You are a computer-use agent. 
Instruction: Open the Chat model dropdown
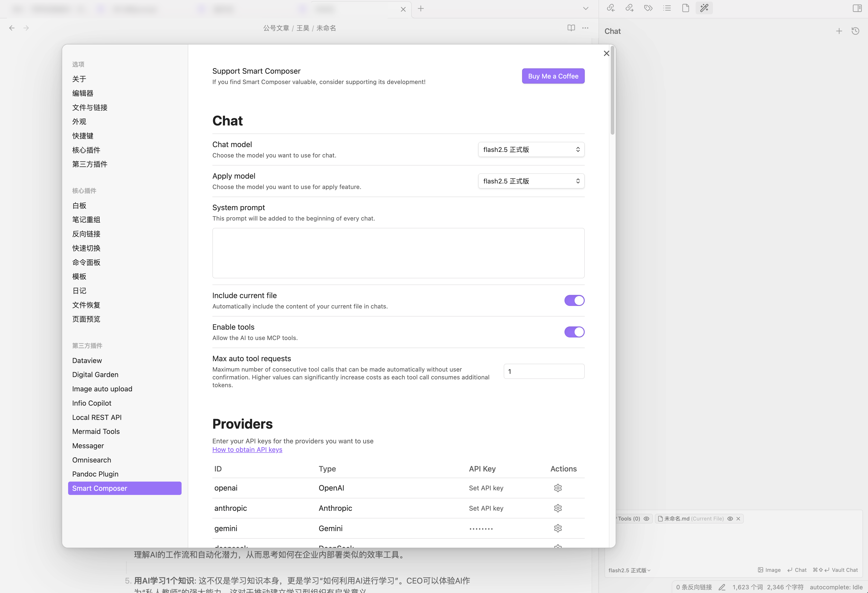pos(531,149)
